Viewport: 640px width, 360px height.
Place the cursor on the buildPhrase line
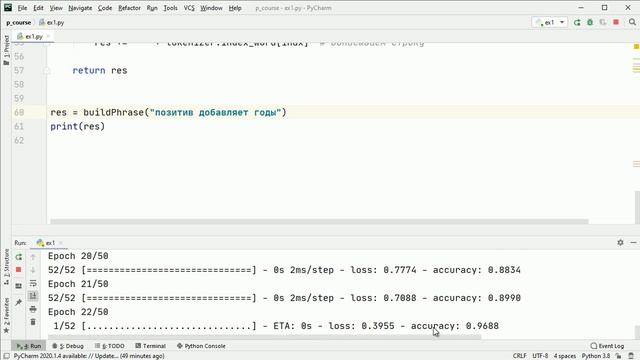coord(169,112)
